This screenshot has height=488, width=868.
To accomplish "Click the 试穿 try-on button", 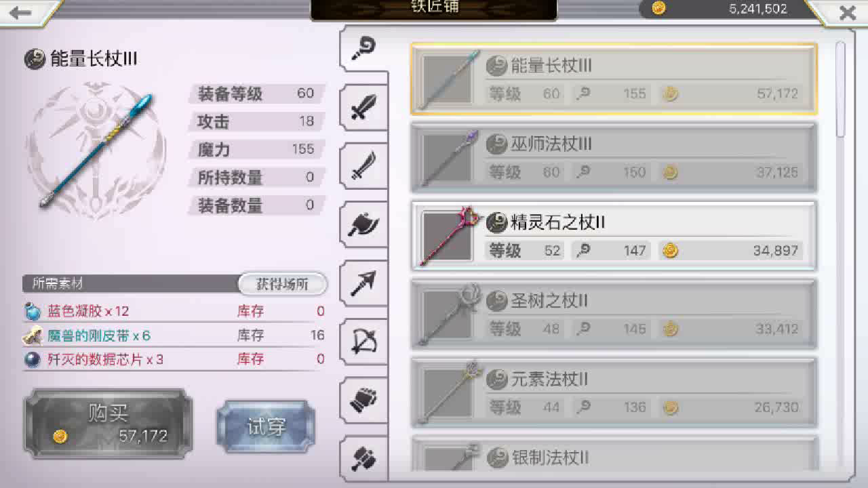I will [266, 427].
